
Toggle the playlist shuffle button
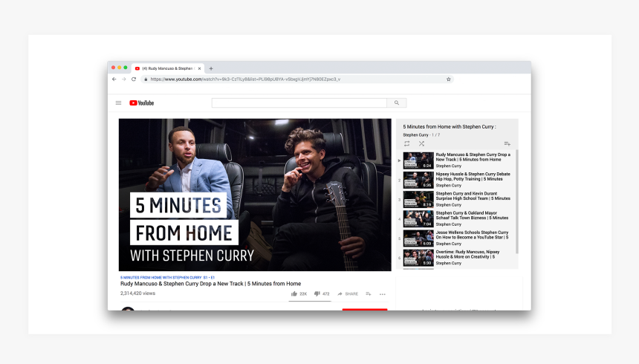[421, 143]
